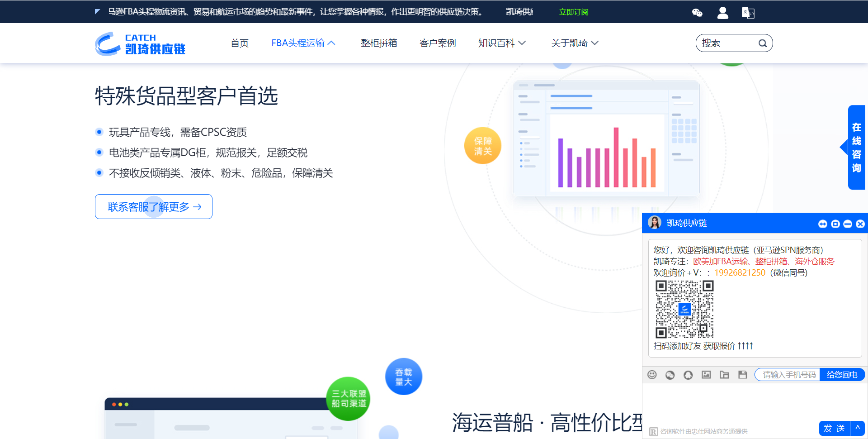Click the news ticker flag icon
The width and height of the screenshot is (868, 439).
97,12
